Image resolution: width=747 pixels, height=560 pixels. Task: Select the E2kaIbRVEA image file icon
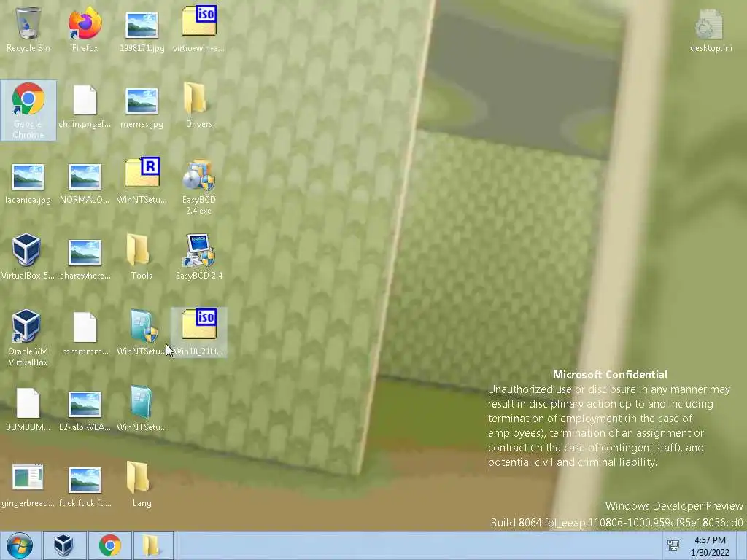tap(85, 411)
